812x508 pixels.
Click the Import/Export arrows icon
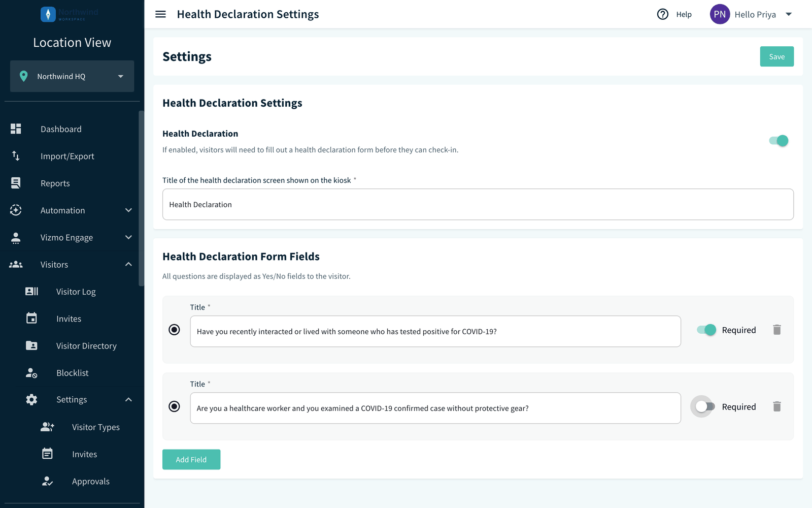pyautogui.click(x=16, y=156)
